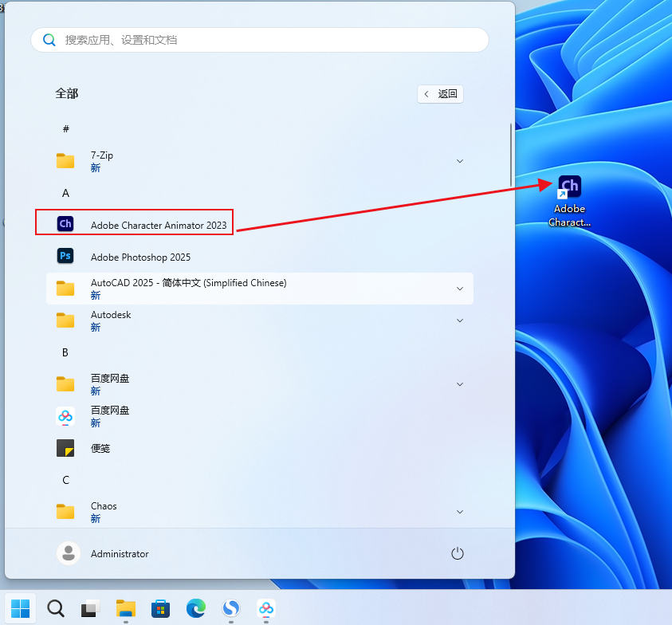
Task: Click the 全部 heading
Action: pyautogui.click(x=66, y=93)
